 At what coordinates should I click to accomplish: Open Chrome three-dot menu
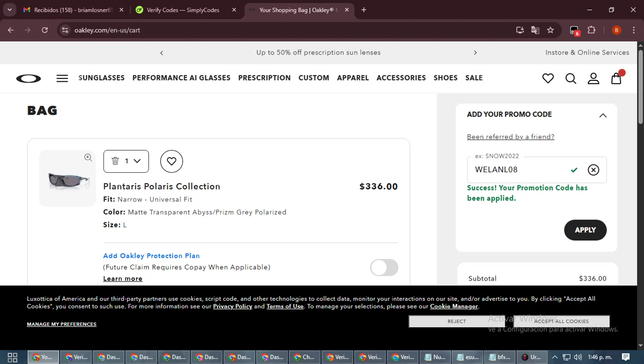[634, 30]
